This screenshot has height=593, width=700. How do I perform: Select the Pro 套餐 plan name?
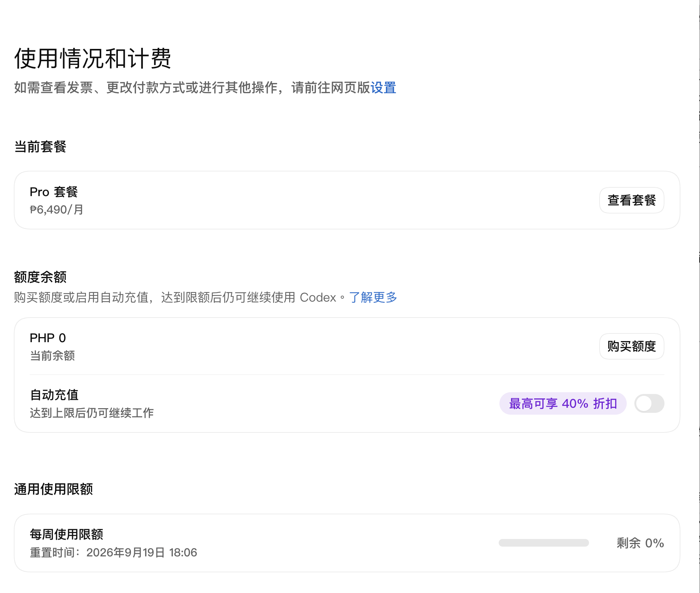54,192
